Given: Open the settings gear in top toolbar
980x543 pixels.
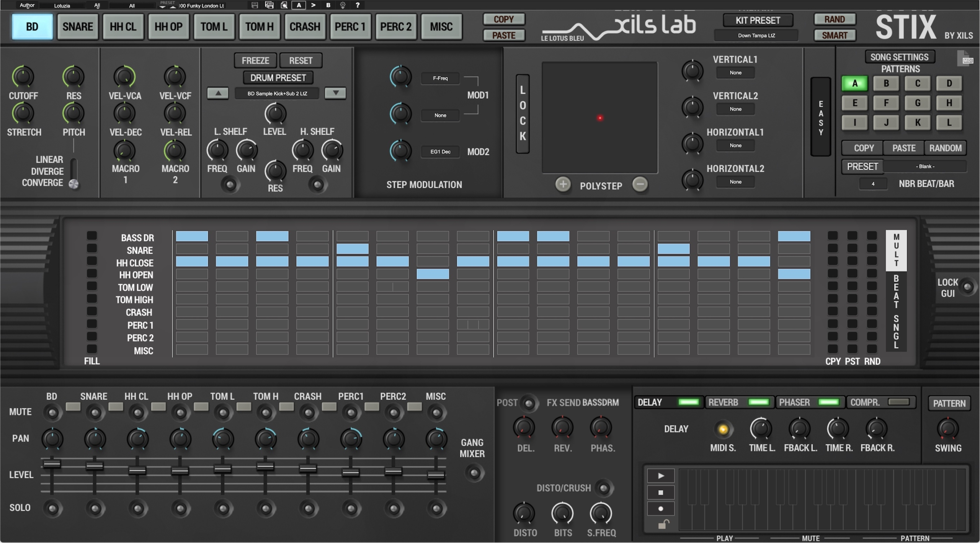Looking at the screenshot, I should pos(343,5).
